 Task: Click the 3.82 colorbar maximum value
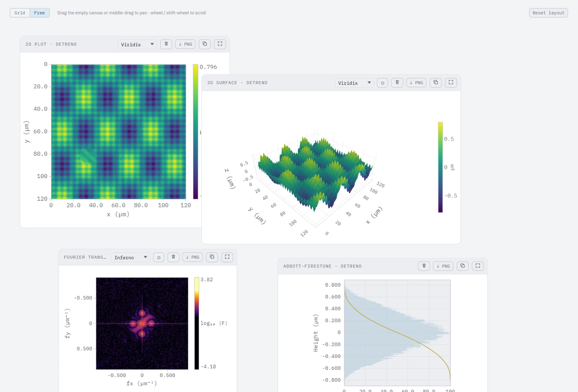[x=206, y=280]
